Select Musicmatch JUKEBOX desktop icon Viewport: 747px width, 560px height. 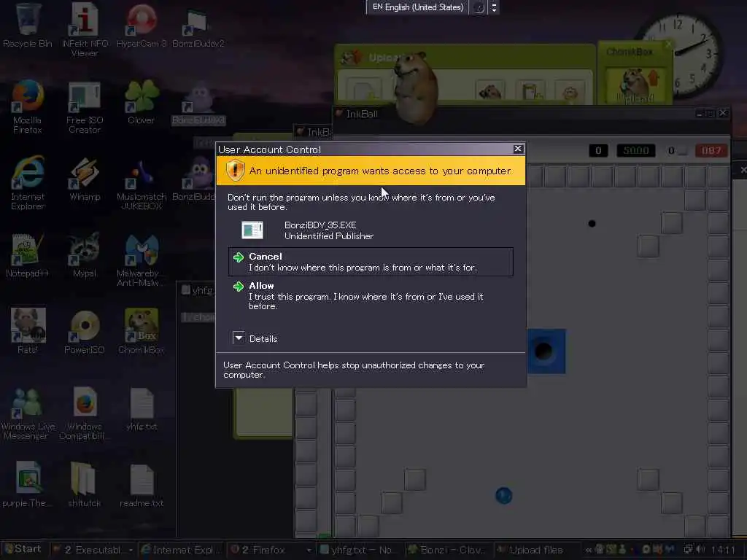(x=142, y=184)
